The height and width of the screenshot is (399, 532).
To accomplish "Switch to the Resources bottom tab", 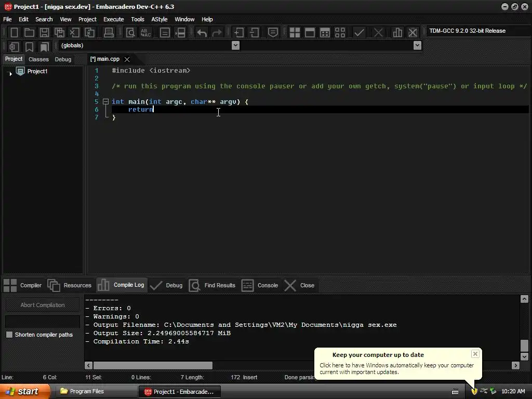I will pyautogui.click(x=70, y=285).
